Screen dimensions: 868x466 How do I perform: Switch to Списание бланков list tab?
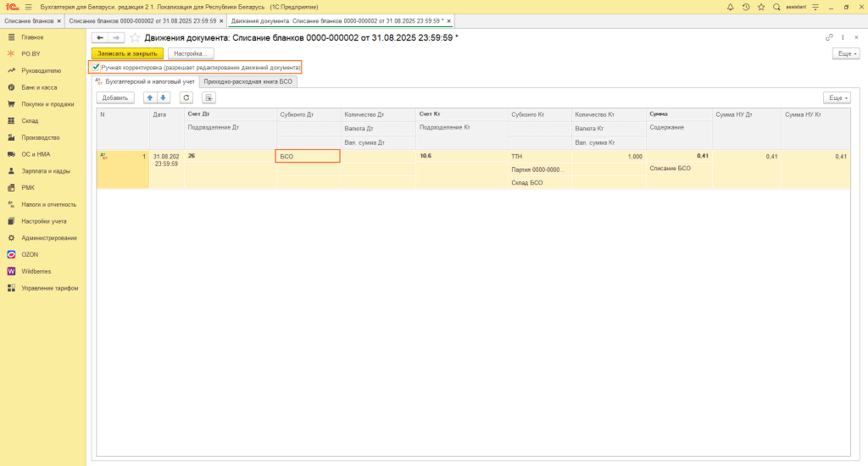(x=29, y=21)
